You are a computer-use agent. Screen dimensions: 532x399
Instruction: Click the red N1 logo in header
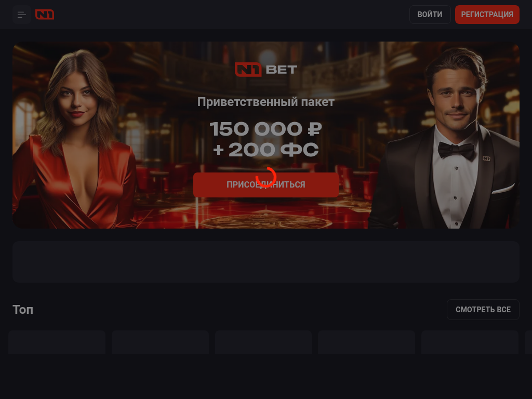(45, 15)
